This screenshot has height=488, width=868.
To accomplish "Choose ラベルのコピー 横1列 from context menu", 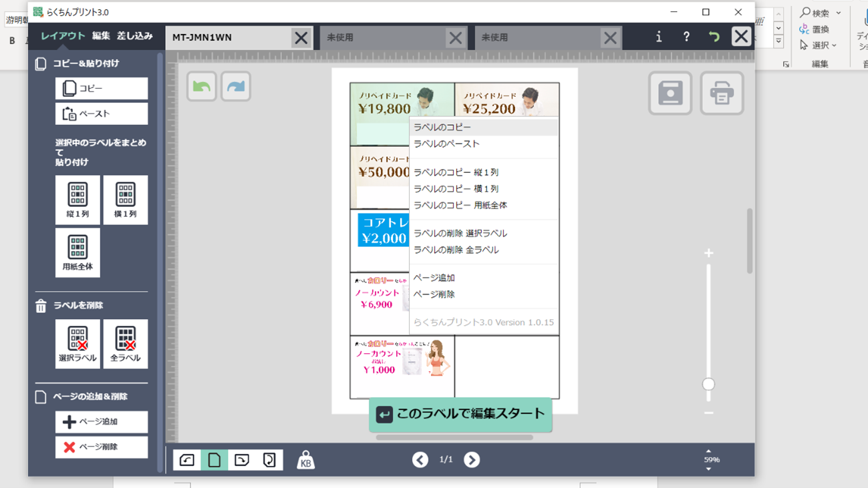I will click(x=456, y=189).
